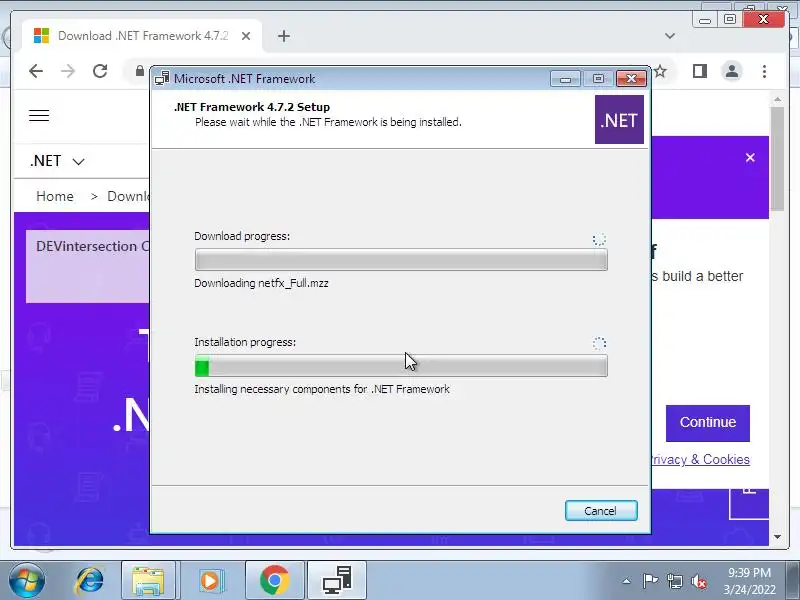Click the Continue button on webpage

pyautogui.click(x=708, y=423)
